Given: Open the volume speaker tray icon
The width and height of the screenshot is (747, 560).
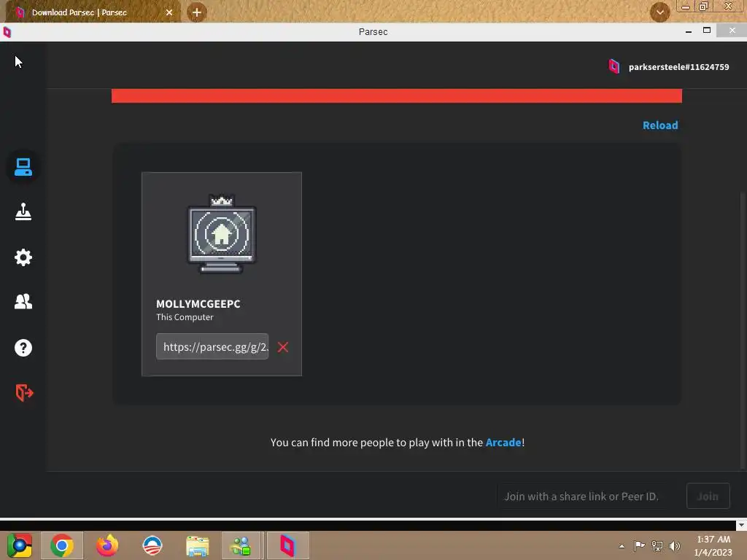Looking at the screenshot, I should click(x=675, y=545).
